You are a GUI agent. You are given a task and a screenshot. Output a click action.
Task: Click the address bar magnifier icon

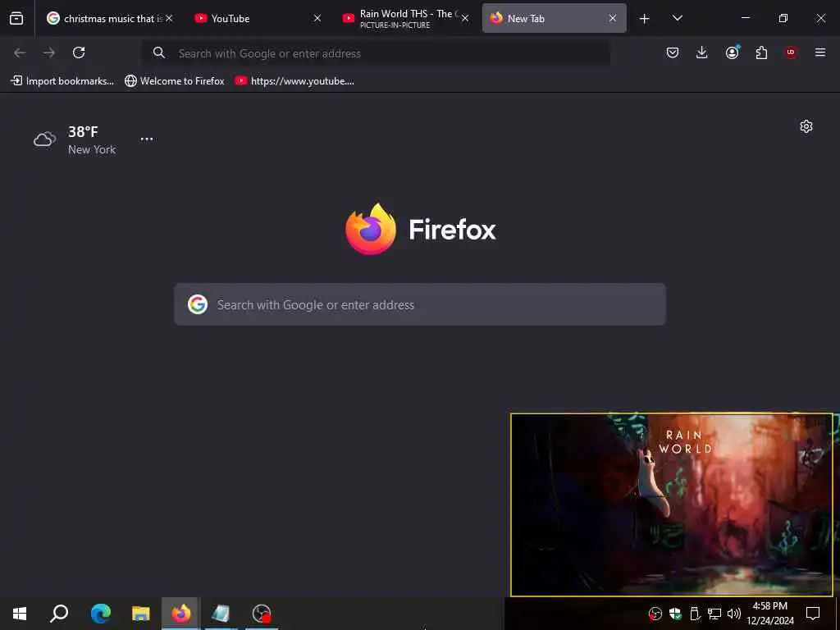tap(158, 52)
